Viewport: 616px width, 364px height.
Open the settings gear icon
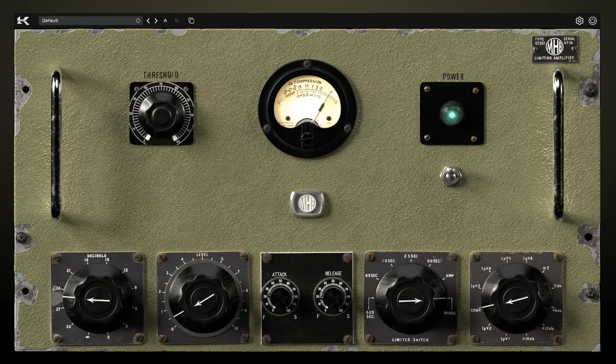coord(579,21)
